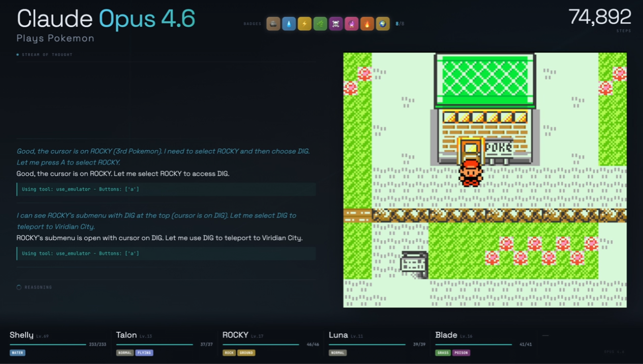Select Blade in the party bar
This screenshot has height=364, width=643.
point(446,335)
